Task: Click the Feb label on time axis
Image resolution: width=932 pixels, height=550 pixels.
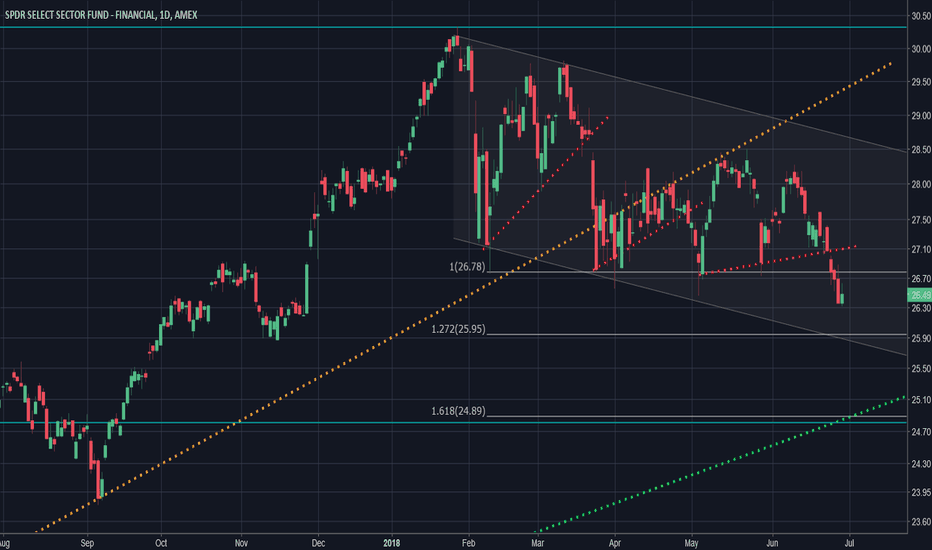Action: coord(468,543)
